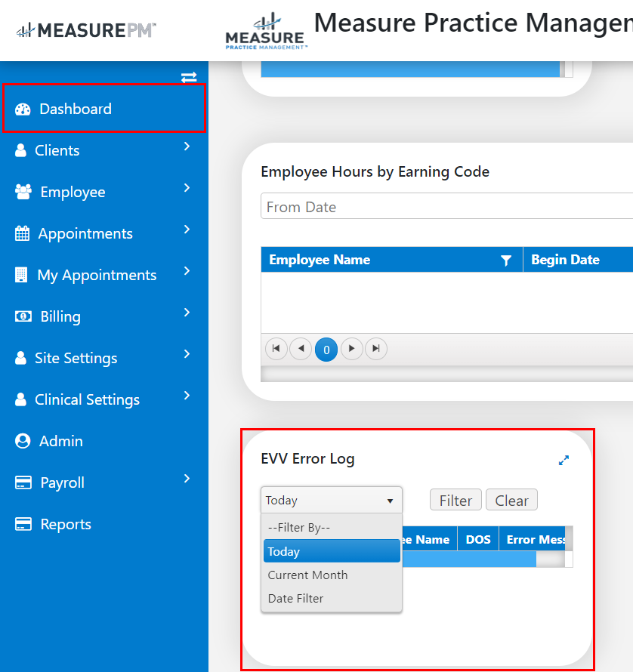
Task: Click the Clients person icon
Action: click(x=20, y=150)
